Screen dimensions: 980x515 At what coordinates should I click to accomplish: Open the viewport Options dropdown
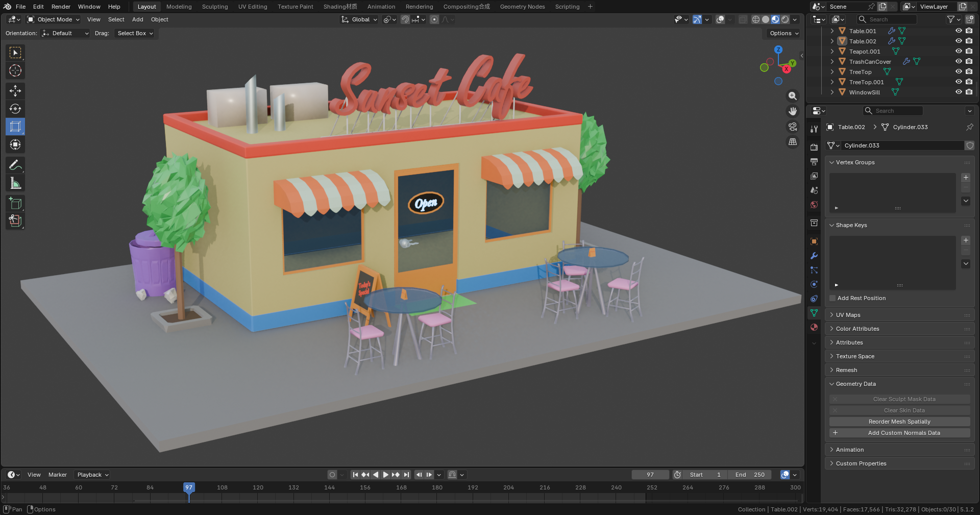pyautogui.click(x=783, y=33)
